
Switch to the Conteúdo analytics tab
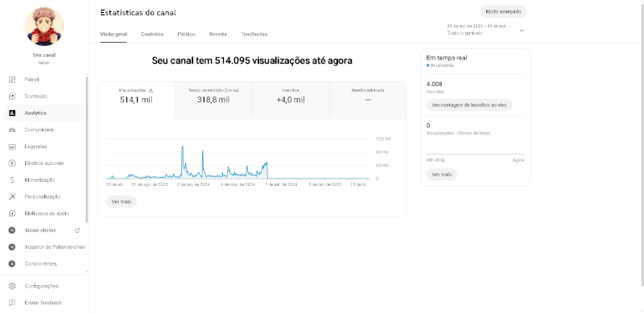tap(152, 34)
